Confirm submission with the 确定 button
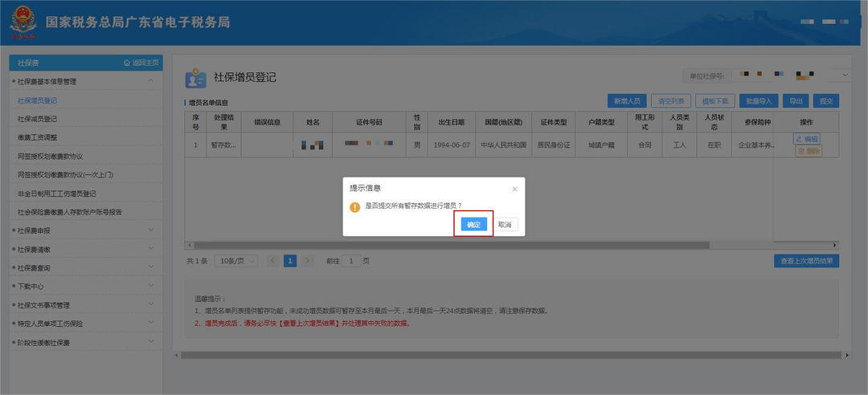 474,224
